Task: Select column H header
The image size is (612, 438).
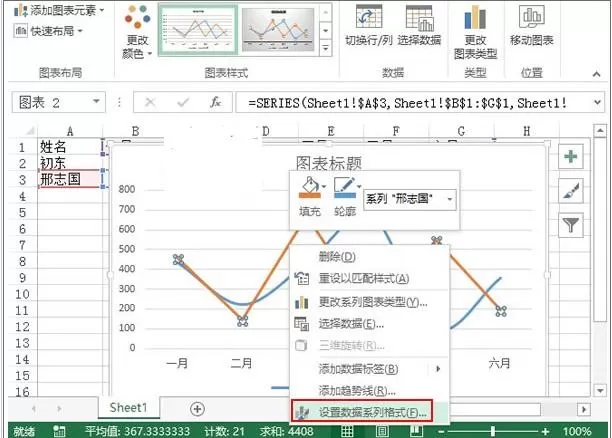Action: [x=527, y=131]
